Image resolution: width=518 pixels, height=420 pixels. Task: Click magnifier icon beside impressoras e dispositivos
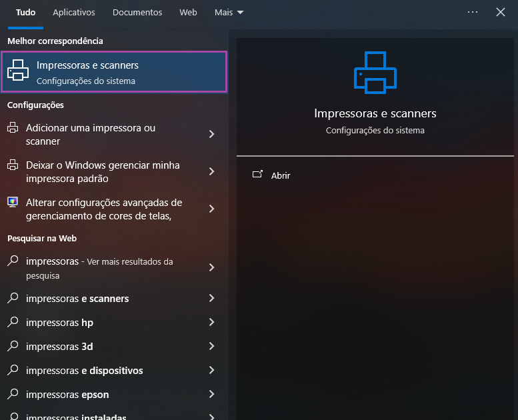[x=13, y=370]
